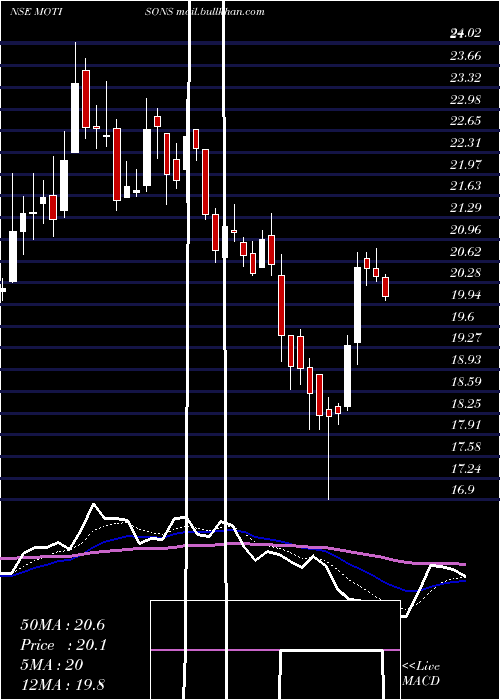This screenshot has height=700, width=500.
Task: Click the 17.91 price level label
Action: [x=466, y=425]
